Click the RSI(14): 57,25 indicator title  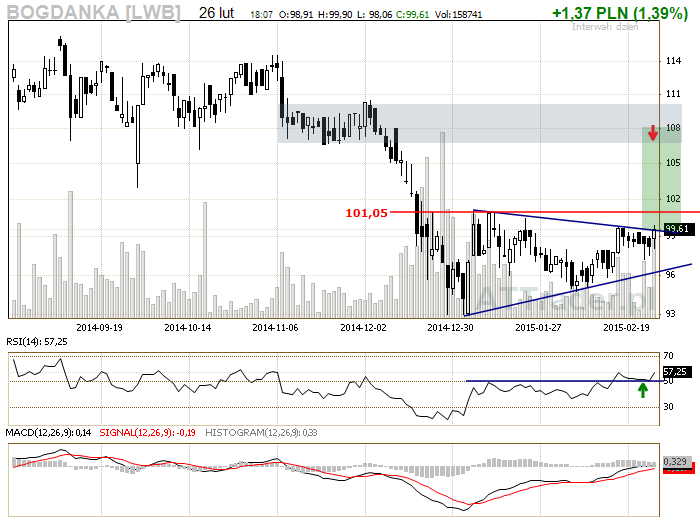point(37,342)
